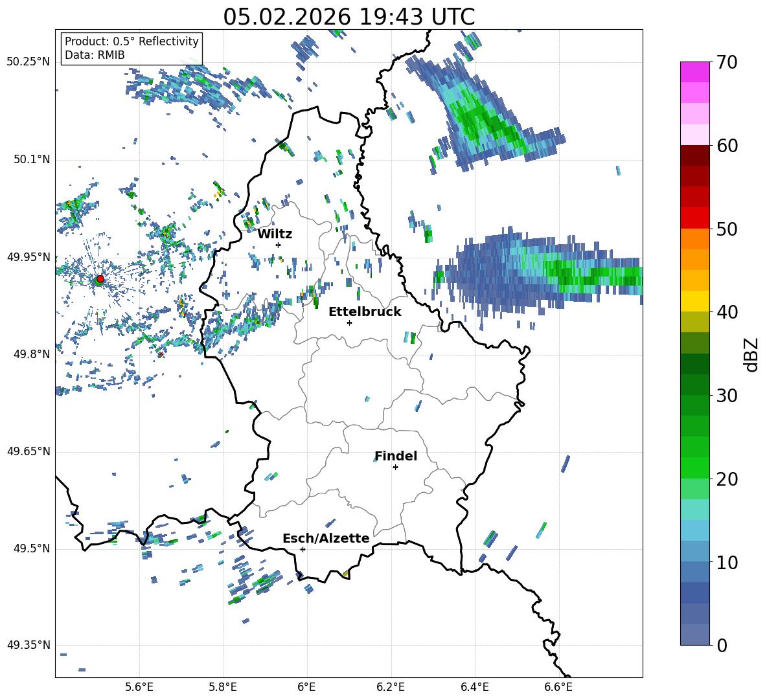767x700 pixels.
Task: Click the bright green colorbar segment at 20
Action: 694,468
